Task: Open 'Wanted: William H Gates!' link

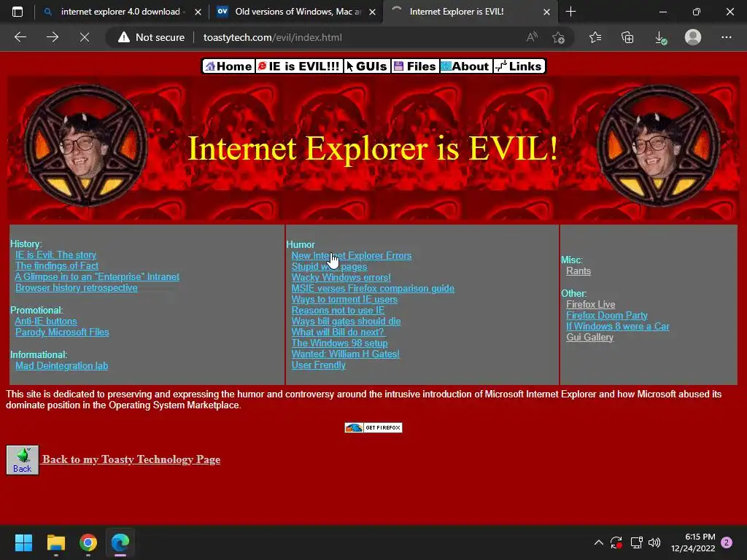Action: click(345, 354)
